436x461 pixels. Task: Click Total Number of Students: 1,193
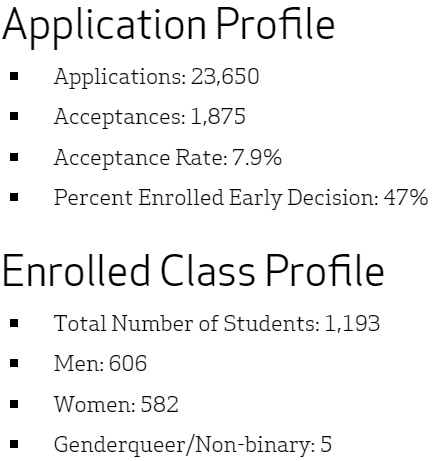[217, 324]
